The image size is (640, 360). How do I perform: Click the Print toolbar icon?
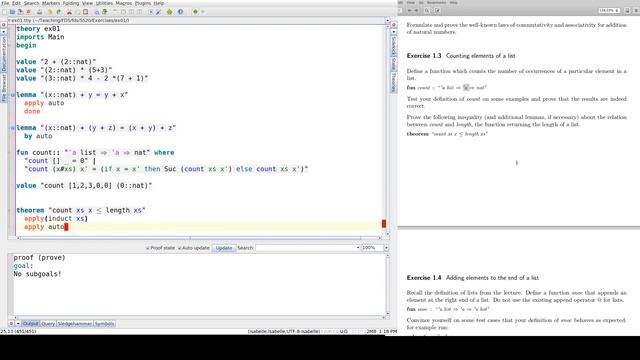40,12
